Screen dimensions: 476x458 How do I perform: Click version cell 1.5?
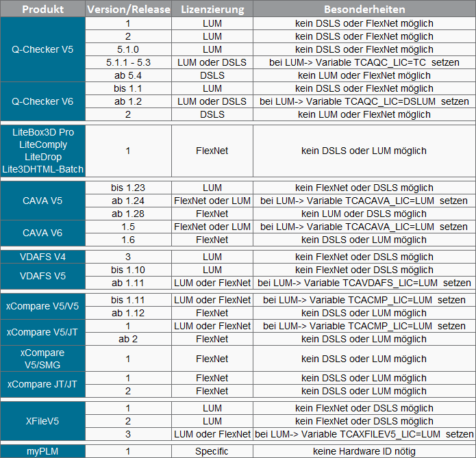(128, 227)
